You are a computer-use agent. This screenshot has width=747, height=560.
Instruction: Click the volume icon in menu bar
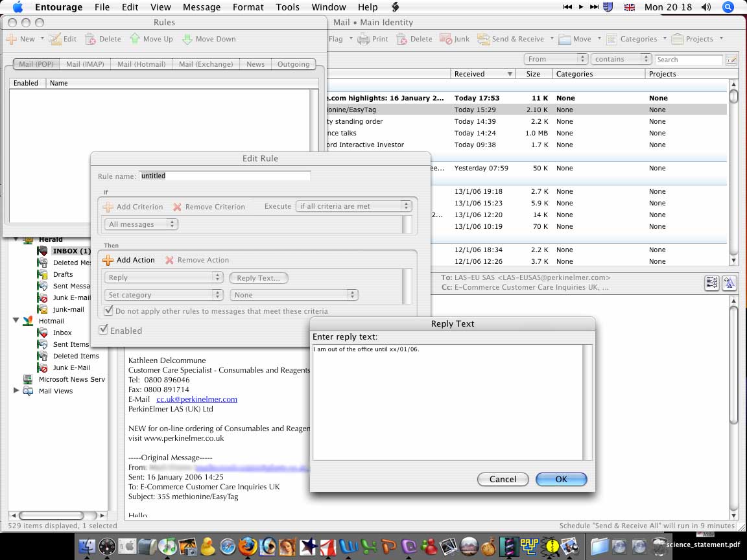pyautogui.click(x=706, y=7)
